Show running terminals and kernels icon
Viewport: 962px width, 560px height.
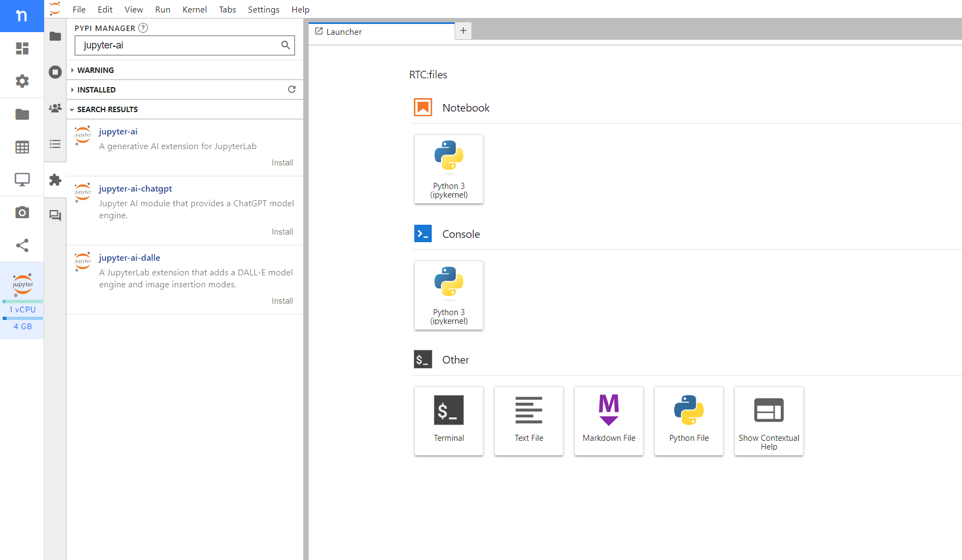click(x=55, y=72)
